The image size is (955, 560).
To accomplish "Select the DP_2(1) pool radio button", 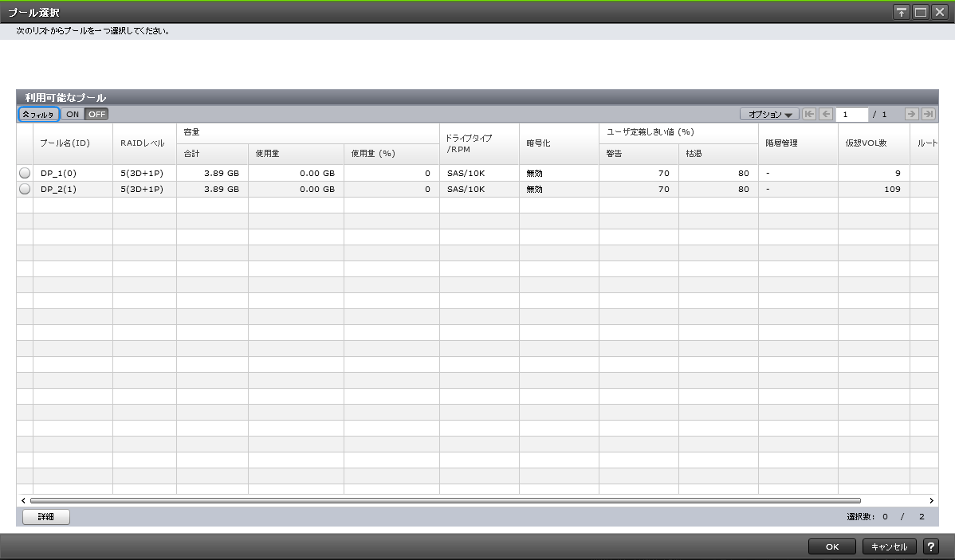I will tap(25, 189).
